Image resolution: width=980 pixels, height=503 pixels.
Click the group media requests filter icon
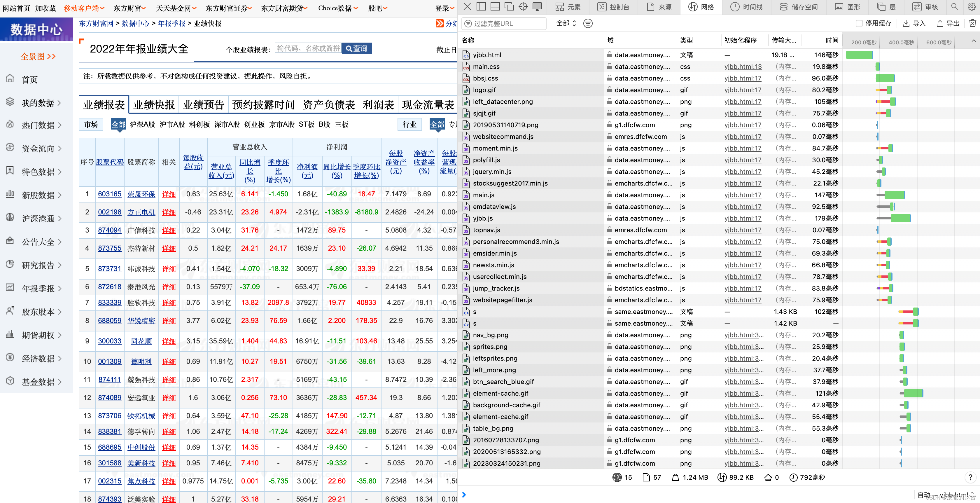588,23
